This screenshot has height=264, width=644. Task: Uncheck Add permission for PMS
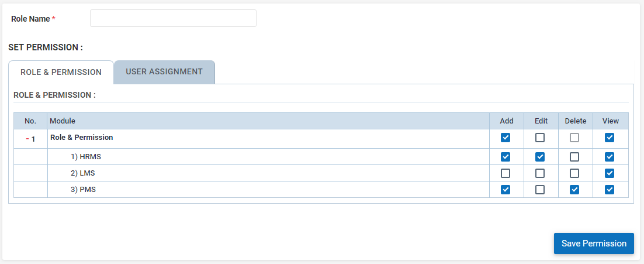tap(505, 190)
